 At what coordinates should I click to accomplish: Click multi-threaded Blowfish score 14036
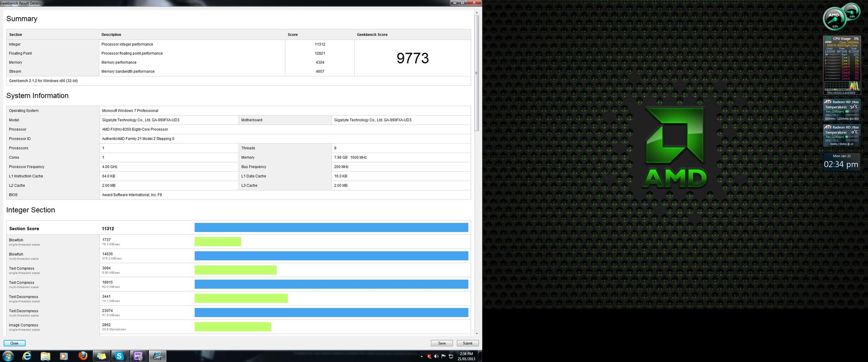tap(107, 254)
